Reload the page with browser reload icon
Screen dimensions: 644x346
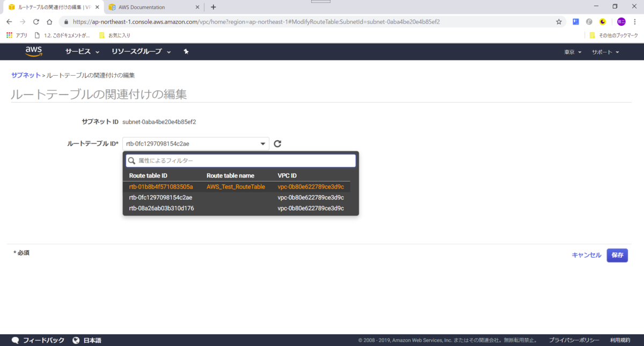point(36,22)
